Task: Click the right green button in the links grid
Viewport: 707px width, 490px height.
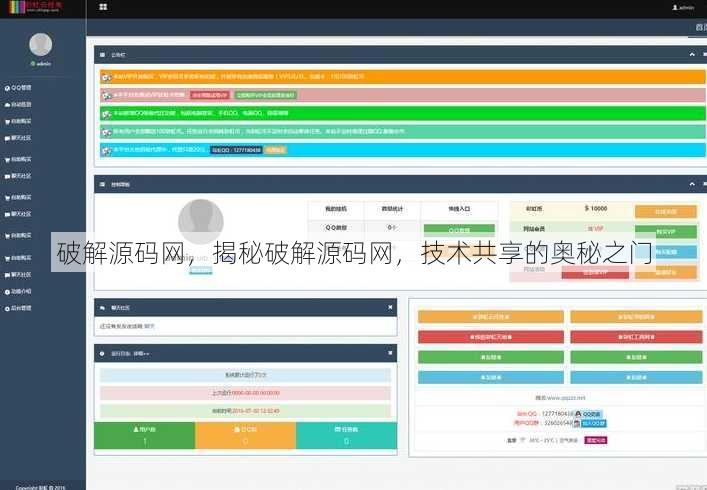Action: (x=636, y=357)
